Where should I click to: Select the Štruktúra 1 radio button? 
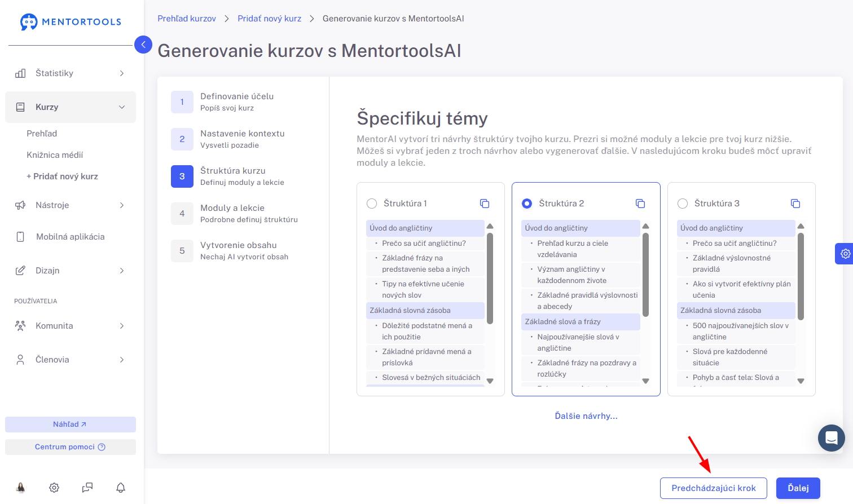372,204
